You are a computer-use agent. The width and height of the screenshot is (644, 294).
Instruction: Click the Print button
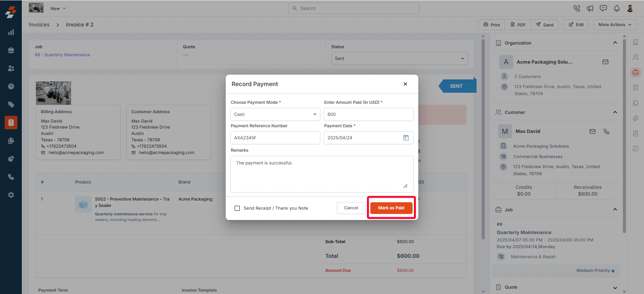point(492,25)
